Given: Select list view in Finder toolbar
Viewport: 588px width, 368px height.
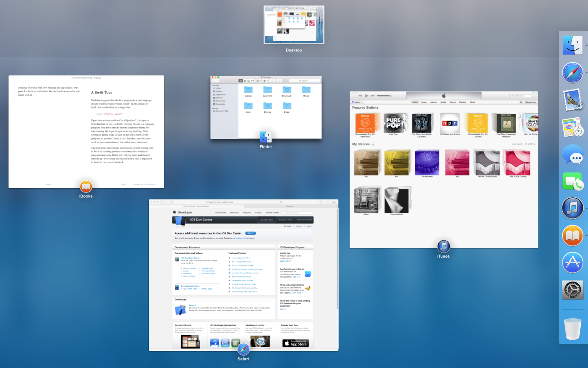Looking at the screenshot, I should tap(244, 81).
